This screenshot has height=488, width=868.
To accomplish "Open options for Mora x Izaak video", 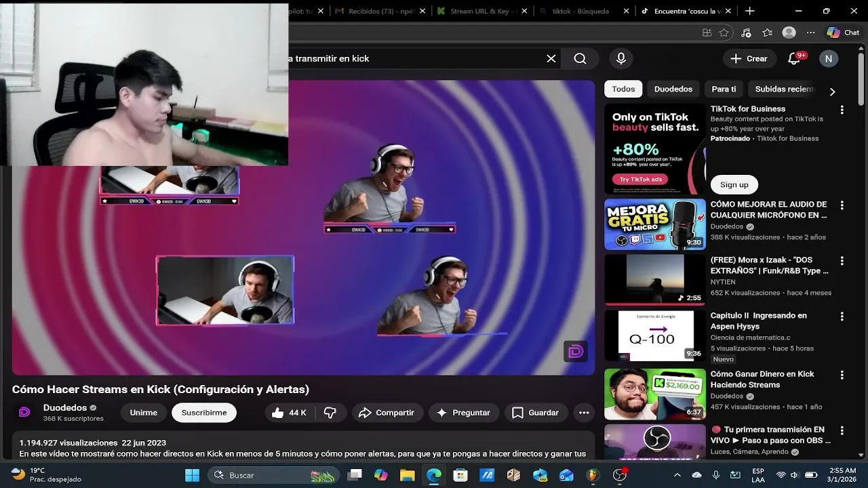I will click(842, 261).
